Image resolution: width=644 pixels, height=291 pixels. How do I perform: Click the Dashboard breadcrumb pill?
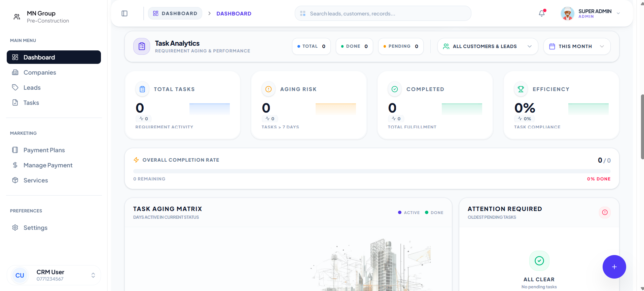tap(175, 13)
